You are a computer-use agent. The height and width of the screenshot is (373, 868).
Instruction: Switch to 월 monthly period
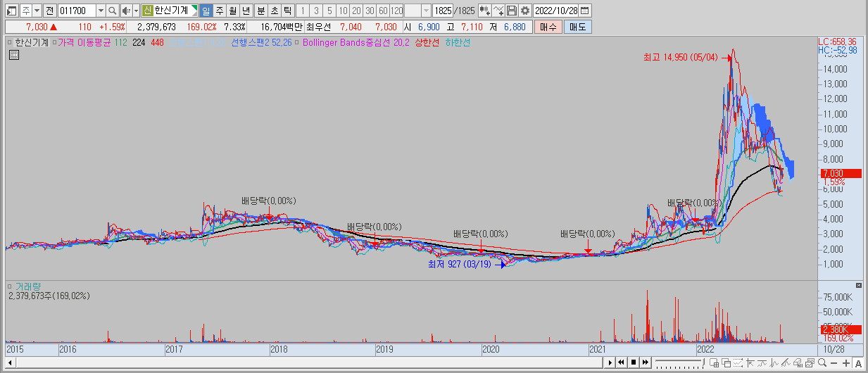232,11
